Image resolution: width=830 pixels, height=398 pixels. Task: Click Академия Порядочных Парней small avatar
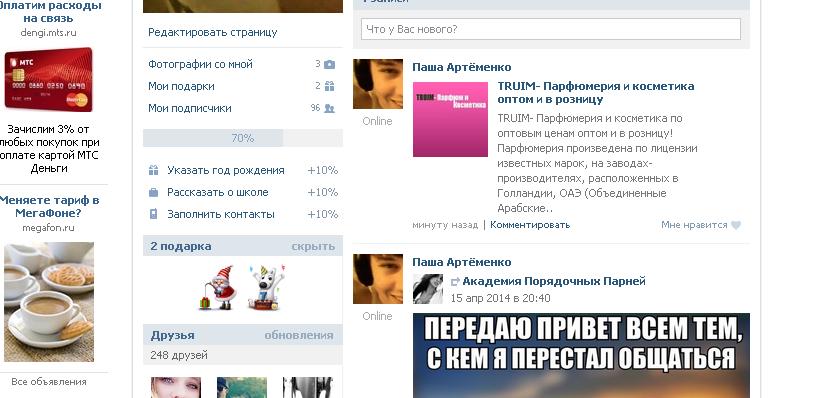[428, 289]
